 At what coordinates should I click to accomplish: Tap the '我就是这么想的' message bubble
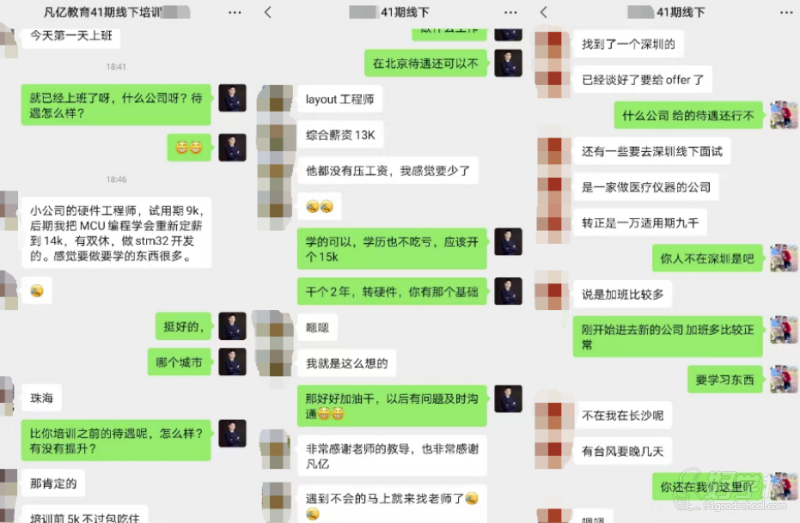click(x=347, y=363)
